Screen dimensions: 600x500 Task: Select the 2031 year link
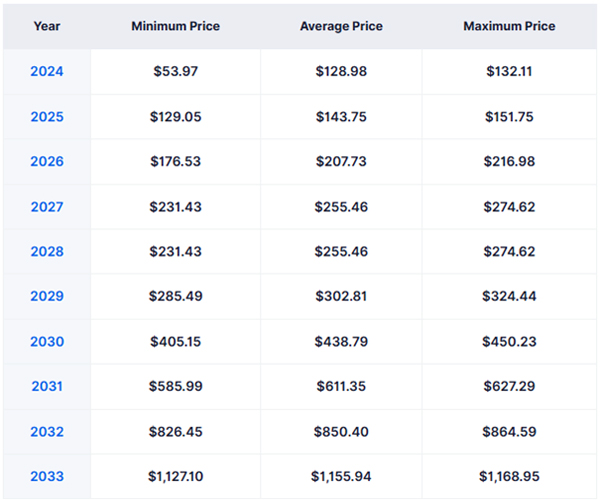(47, 387)
